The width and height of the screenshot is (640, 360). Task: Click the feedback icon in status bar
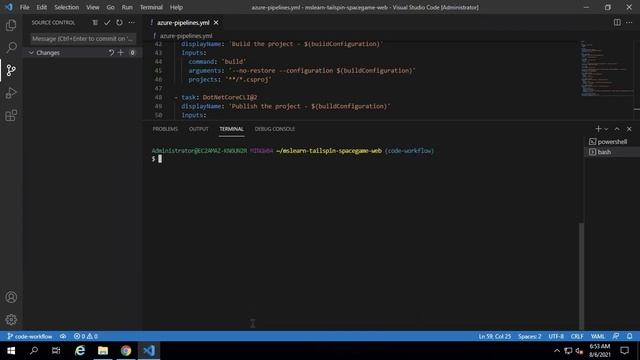[x=616, y=336]
